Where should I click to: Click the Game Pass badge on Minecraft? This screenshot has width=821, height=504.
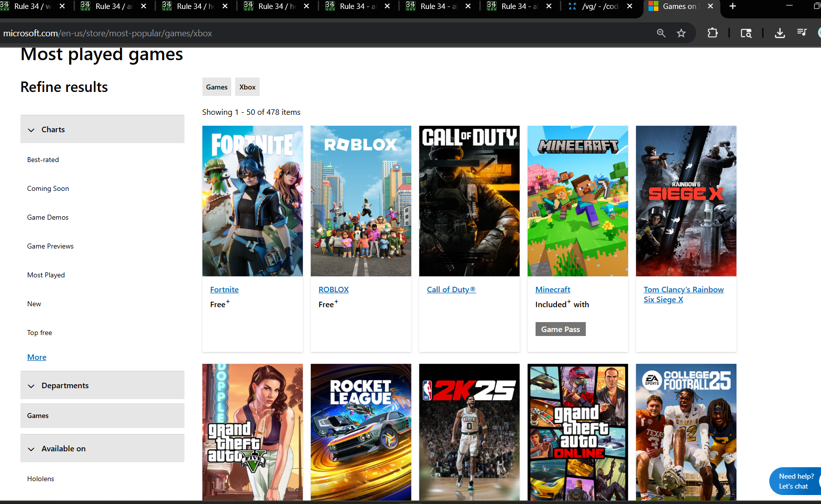(x=560, y=329)
